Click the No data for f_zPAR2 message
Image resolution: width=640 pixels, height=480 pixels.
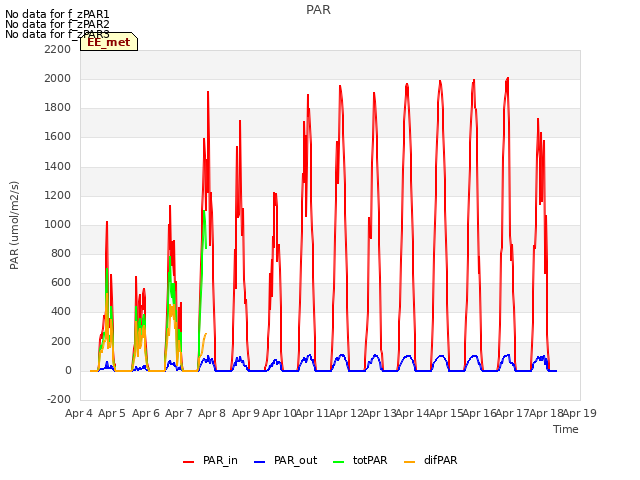coord(57,24)
